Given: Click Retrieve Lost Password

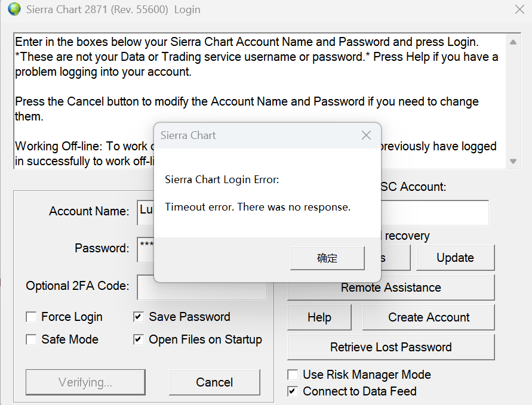Looking at the screenshot, I should [x=390, y=347].
